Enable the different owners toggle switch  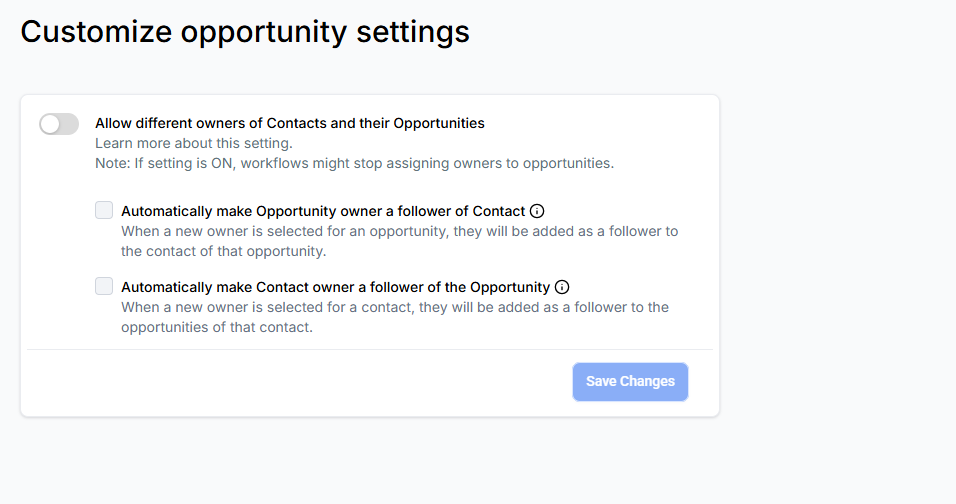[x=59, y=124]
